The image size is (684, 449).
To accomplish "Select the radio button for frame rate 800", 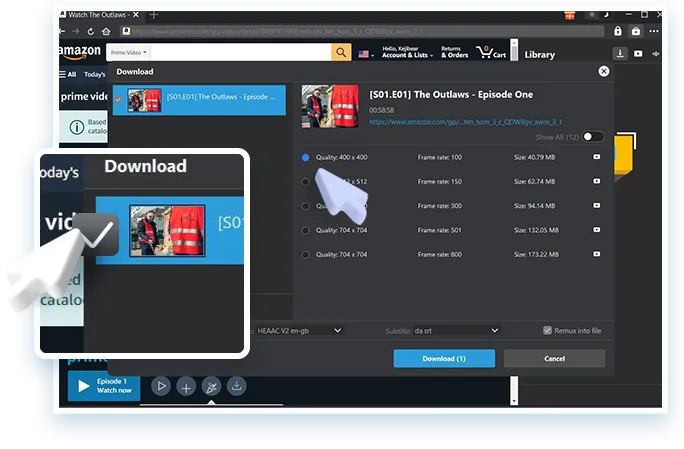I will point(305,255).
